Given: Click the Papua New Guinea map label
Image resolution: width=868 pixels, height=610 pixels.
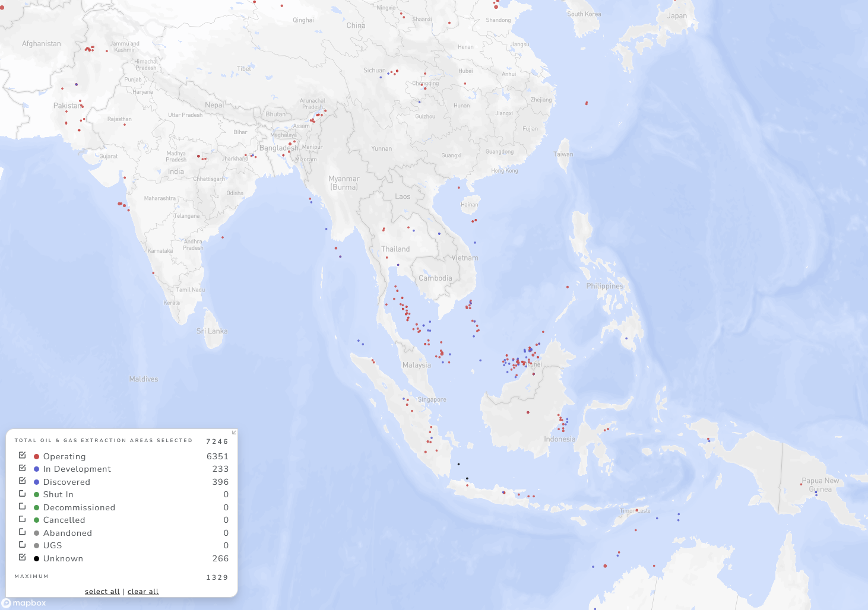Looking at the screenshot, I should [x=821, y=485].
